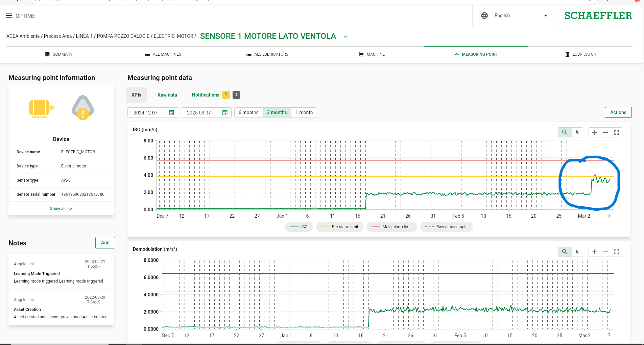Zoom out on the ISO chart
644x345 pixels.
(x=605, y=132)
